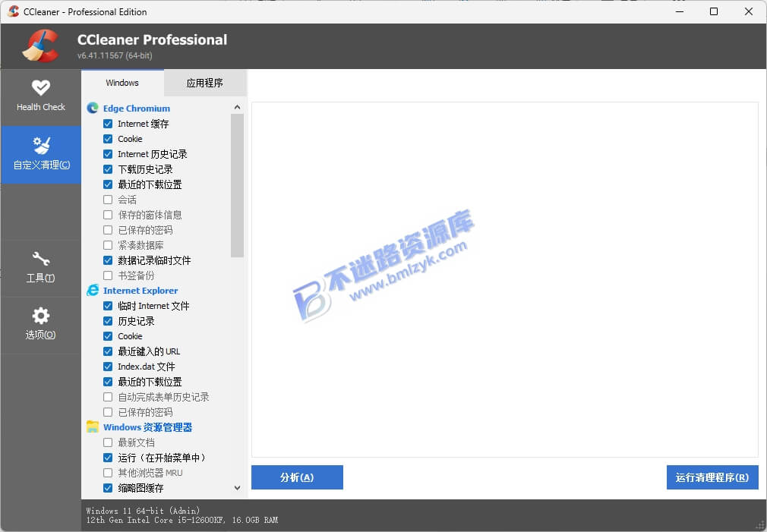
Task: Click version text v6.41.11567 (64-bit)
Action: pyautogui.click(x=115, y=55)
